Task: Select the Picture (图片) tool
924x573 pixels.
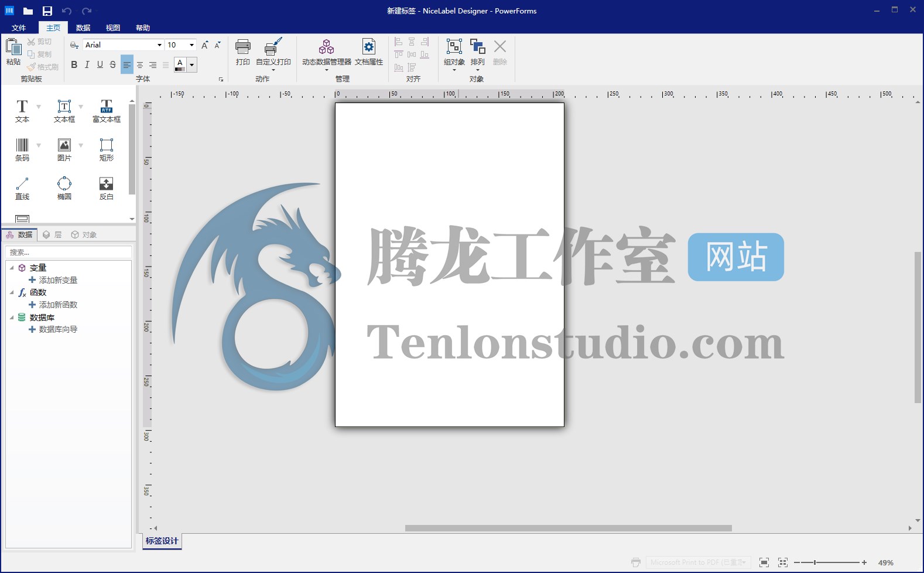Action: [x=64, y=149]
